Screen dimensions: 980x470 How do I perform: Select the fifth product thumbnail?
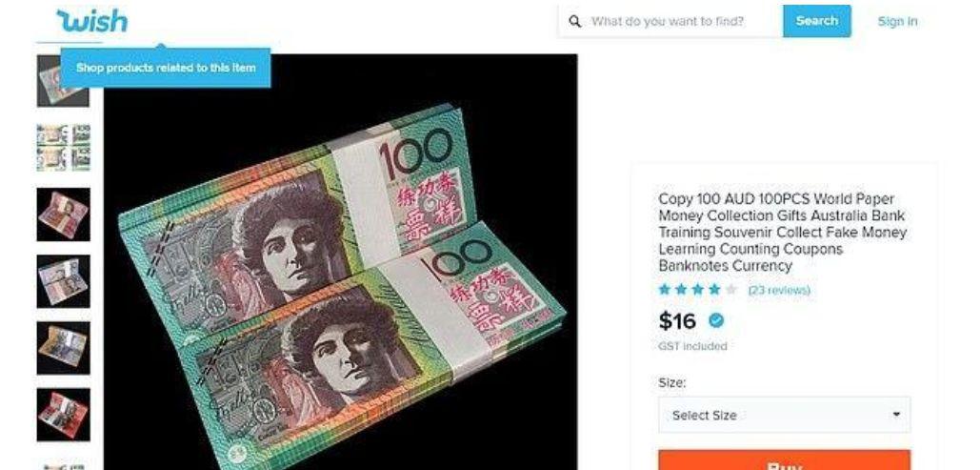pyautogui.click(x=63, y=348)
